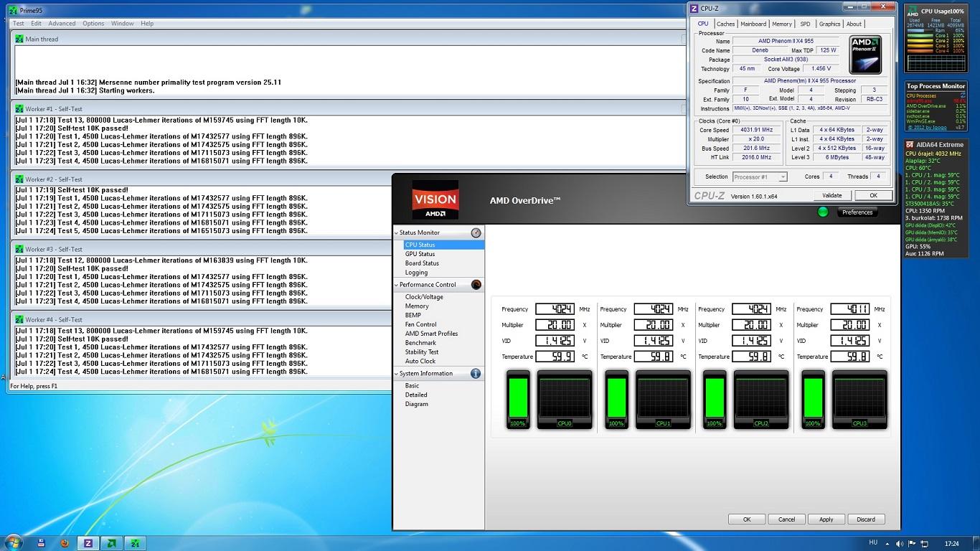Click the CPU Usage gadget icon
This screenshot has width=980, height=551.
[912, 11]
